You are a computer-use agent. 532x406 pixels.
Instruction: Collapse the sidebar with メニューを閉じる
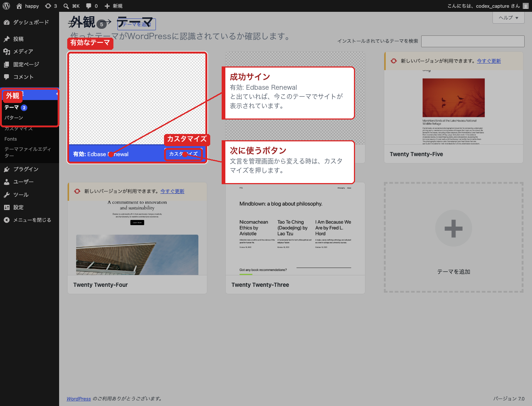pos(30,220)
